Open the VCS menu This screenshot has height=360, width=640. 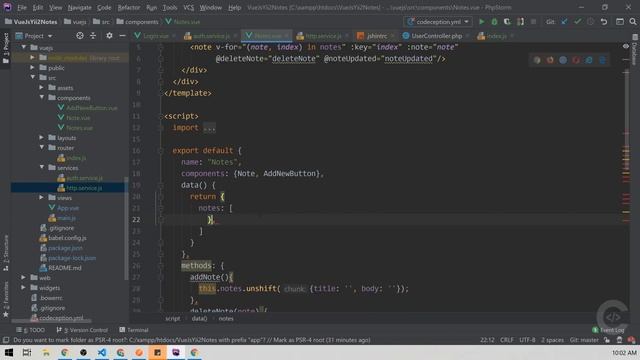(x=188, y=7)
